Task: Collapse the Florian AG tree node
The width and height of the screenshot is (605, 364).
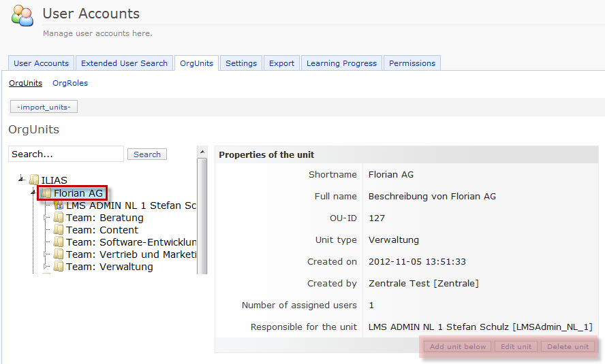Action: click(x=33, y=193)
